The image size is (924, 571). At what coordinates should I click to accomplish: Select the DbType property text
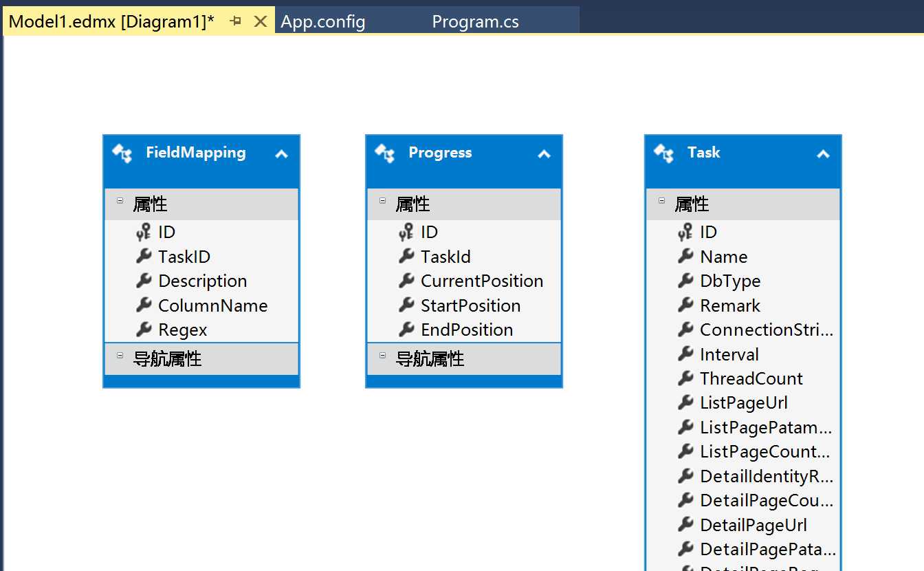coord(730,281)
